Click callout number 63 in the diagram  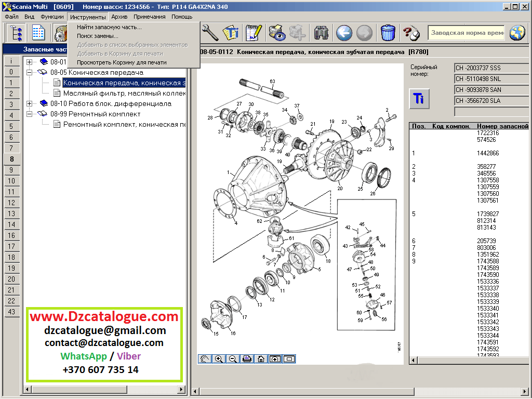272,82
